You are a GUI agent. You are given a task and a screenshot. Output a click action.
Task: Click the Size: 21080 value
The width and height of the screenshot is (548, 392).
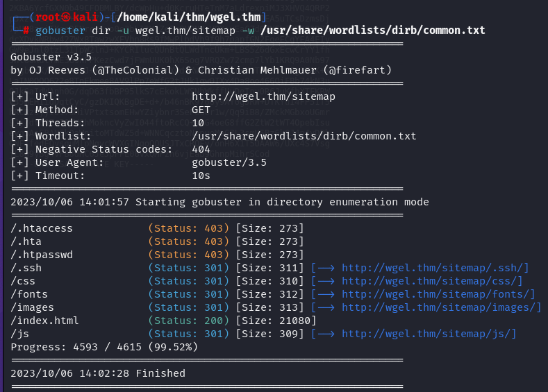point(276,321)
